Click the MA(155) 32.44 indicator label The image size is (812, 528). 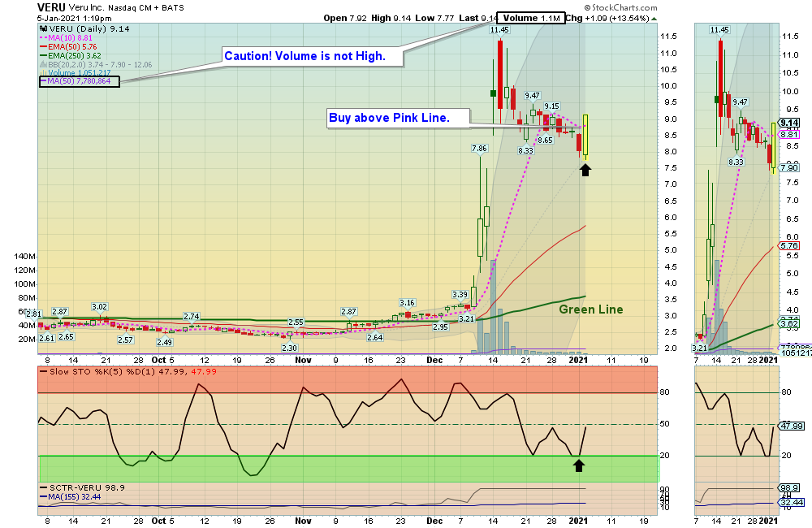[x=71, y=497]
